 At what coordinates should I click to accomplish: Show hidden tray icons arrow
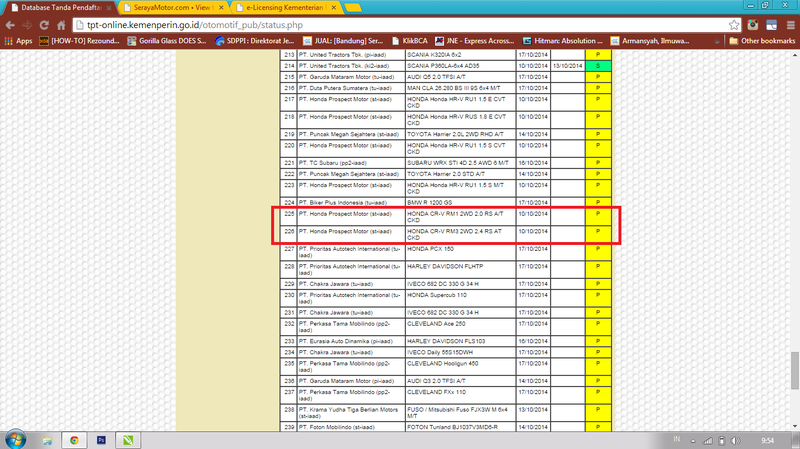coord(693,441)
